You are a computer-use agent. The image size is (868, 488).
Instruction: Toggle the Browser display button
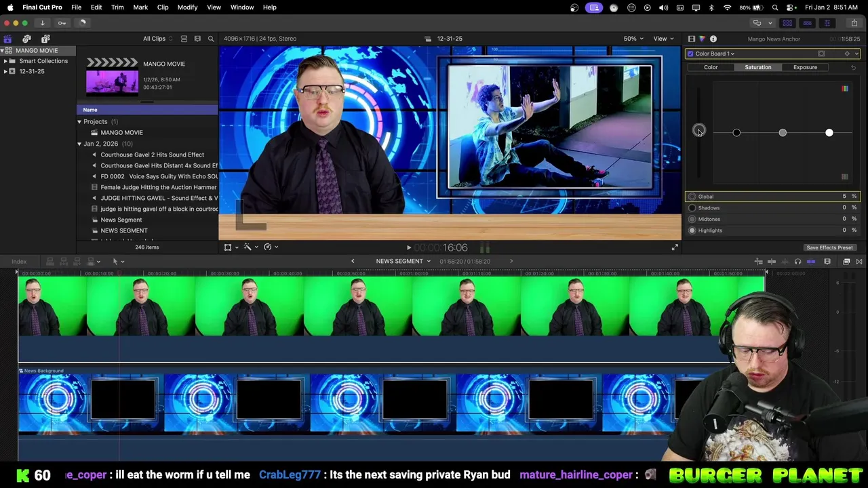point(787,23)
